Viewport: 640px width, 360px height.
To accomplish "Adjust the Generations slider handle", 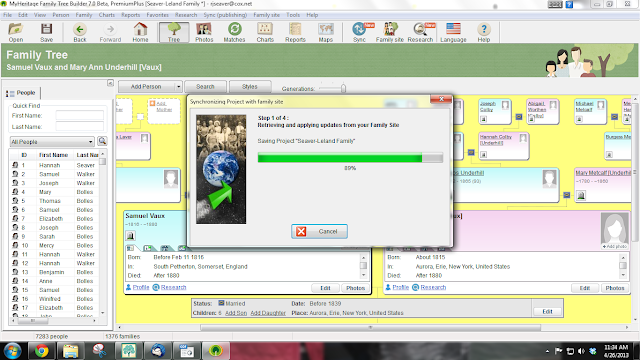I will [x=343, y=88].
